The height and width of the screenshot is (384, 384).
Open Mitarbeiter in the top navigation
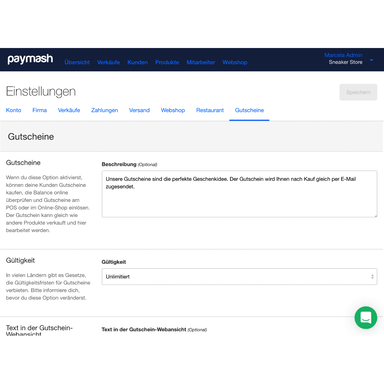pos(201,62)
